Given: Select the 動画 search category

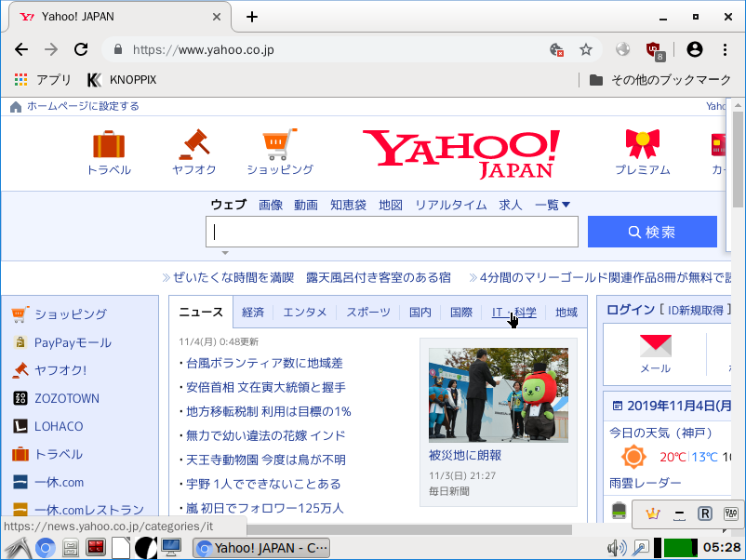Looking at the screenshot, I should point(306,205).
